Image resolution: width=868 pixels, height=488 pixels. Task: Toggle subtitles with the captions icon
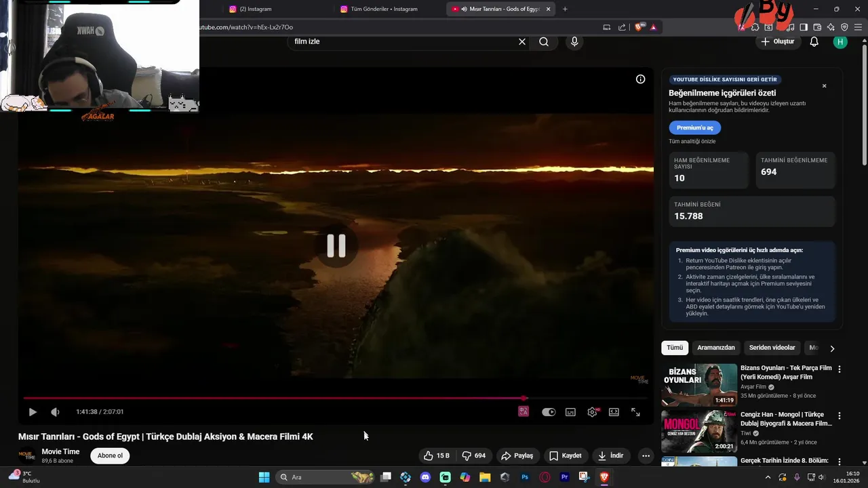click(x=571, y=412)
